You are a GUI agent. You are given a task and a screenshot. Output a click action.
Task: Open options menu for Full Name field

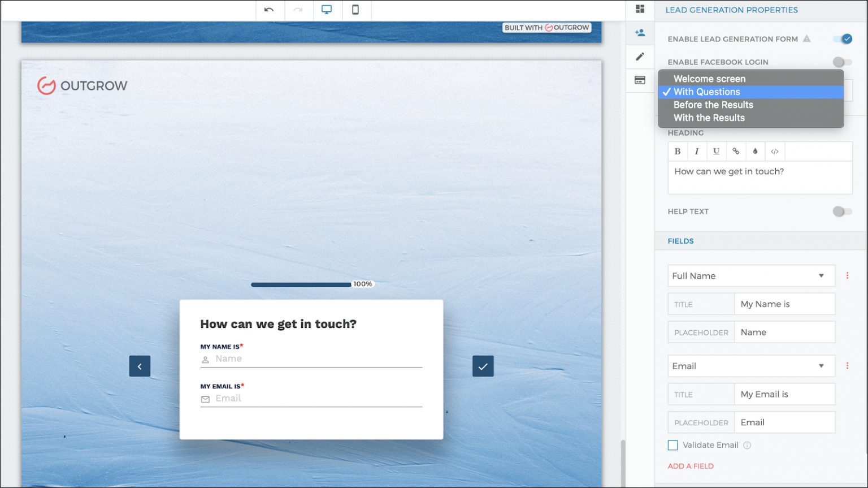(x=847, y=276)
